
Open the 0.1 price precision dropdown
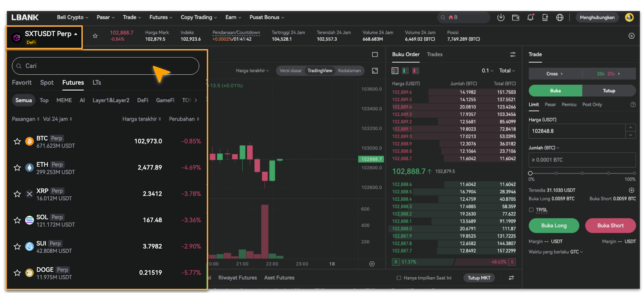tap(487, 71)
